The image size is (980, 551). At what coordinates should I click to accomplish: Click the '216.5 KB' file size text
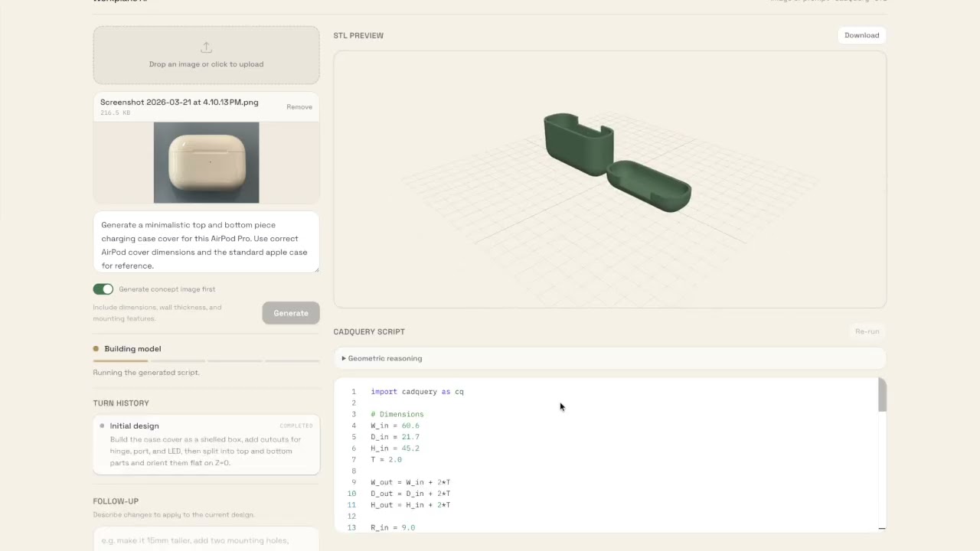(115, 113)
